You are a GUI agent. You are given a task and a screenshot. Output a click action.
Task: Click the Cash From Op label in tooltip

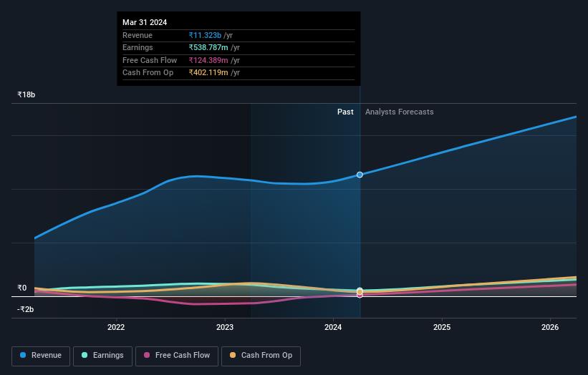[x=148, y=73]
